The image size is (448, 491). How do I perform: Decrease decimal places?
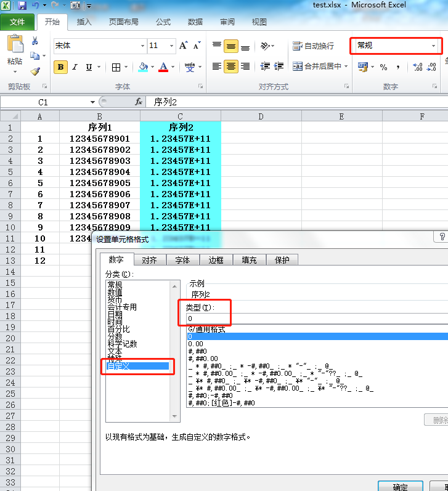431,67
